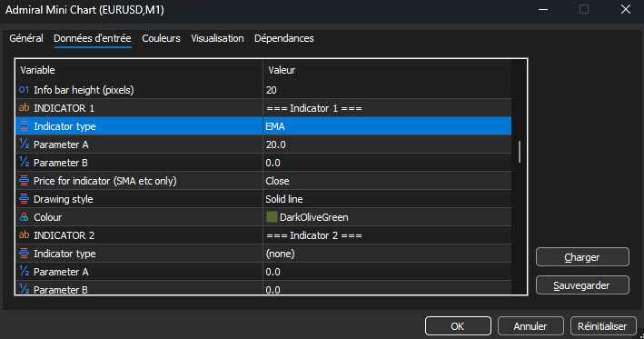Click the enum icon for Price for indicator
This screenshot has width=644, height=339.
[x=25, y=180]
